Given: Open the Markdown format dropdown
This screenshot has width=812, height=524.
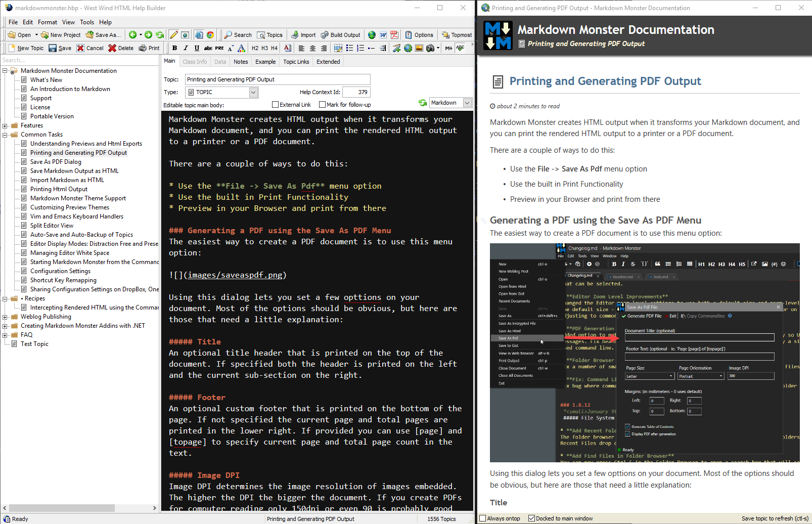Looking at the screenshot, I should click(467, 103).
